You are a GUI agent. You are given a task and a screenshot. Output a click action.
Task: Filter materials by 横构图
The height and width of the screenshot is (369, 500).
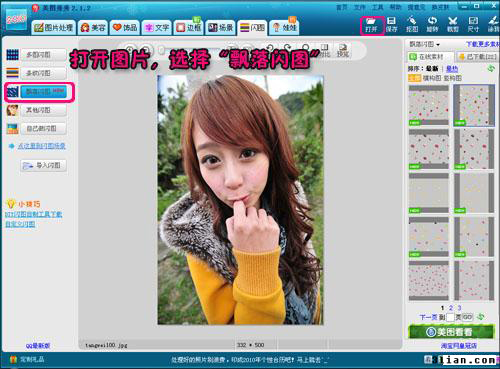coord(432,78)
